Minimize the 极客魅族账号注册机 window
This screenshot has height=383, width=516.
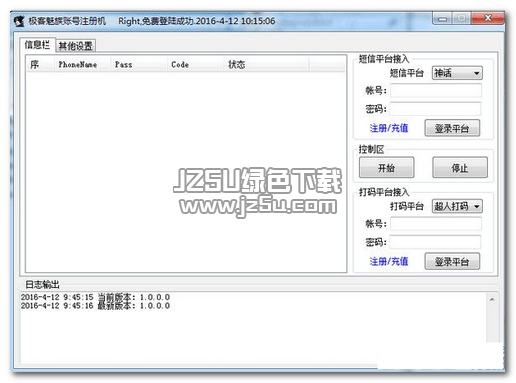click(x=442, y=19)
